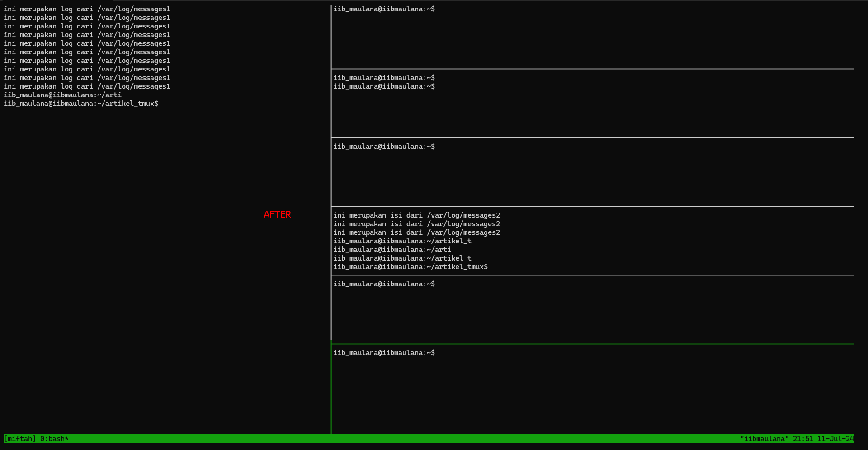The width and height of the screenshot is (868, 450).
Task: Select the red AFTER label
Action: (x=277, y=215)
